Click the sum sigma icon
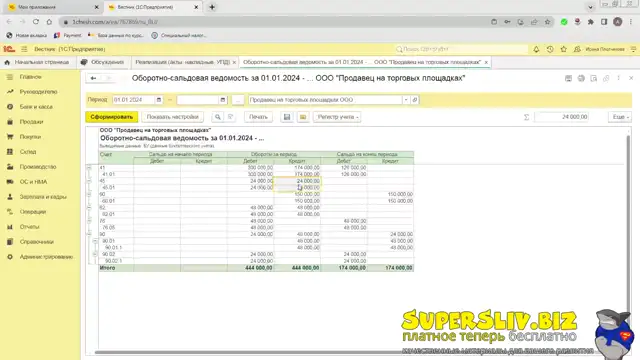This screenshot has width=640, height=360. click(527, 117)
